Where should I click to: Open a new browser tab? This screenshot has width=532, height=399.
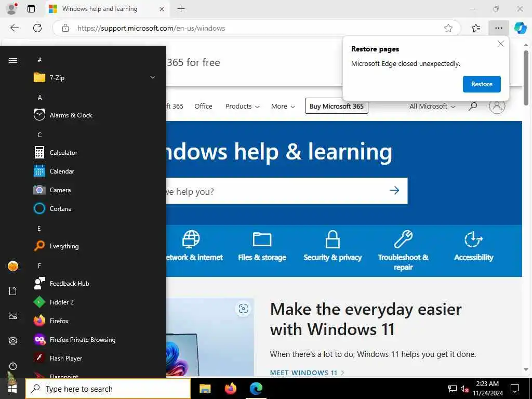[x=181, y=9]
